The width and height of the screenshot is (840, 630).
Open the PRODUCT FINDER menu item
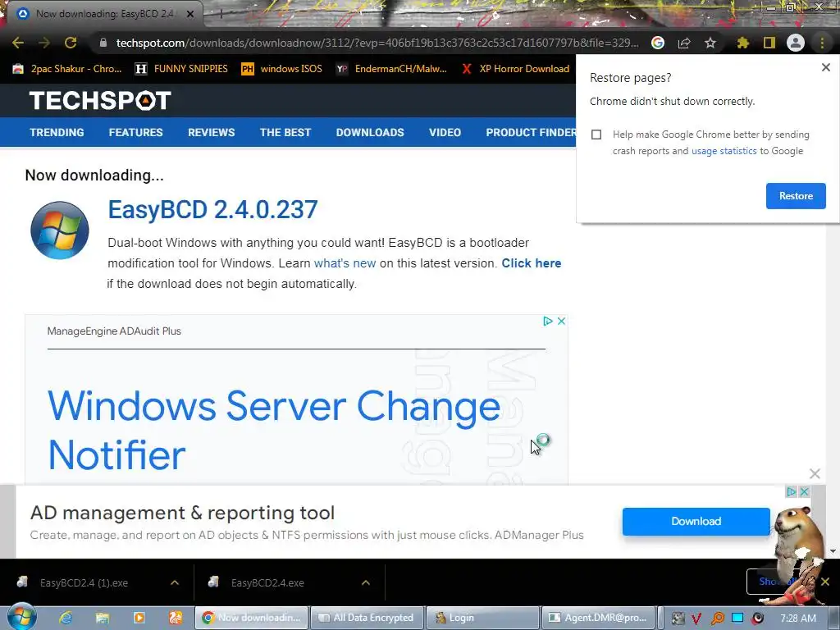[x=531, y=132]
